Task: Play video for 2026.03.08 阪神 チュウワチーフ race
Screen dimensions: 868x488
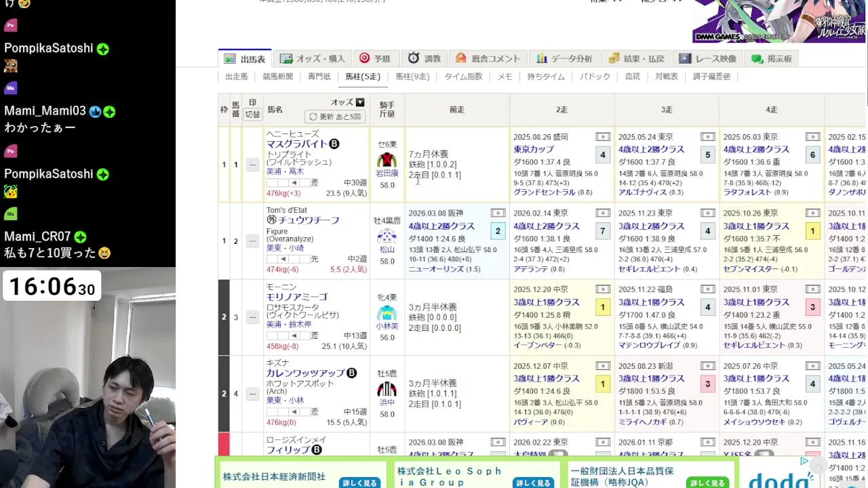Action: [498, 213]
